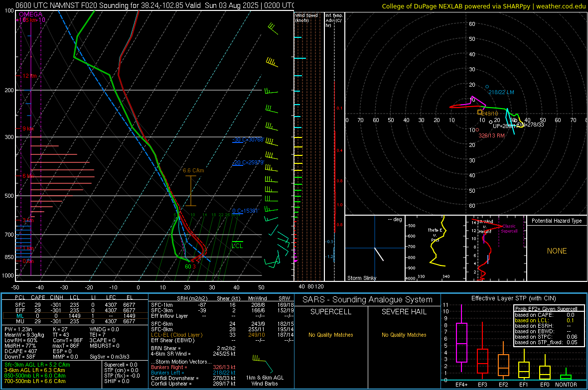This screenshot has width=588, height=390.
Task: Click the 3-6km AGL LR = 6.3 C/km line
Action: [x=34, y=370]
